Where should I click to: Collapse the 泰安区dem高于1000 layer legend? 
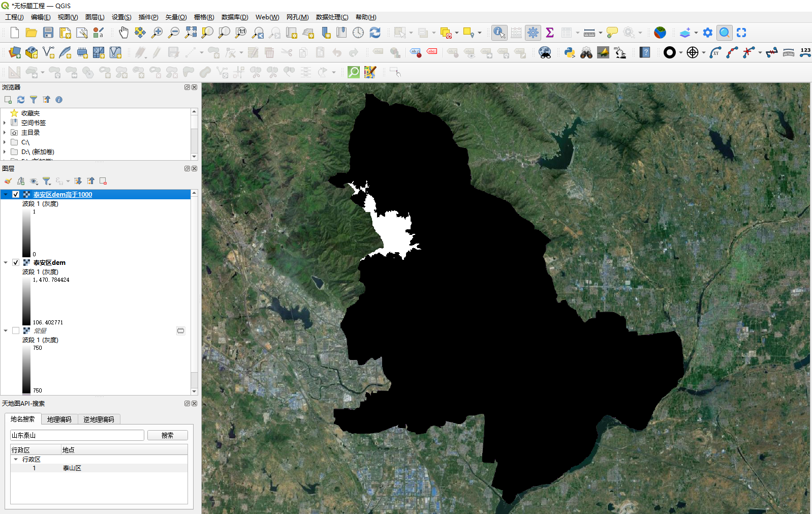click(6, 194)
